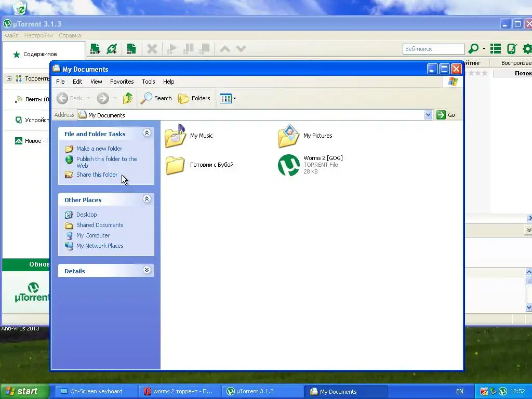
Task: Select the My Music folder icon
Action: pyautogui.click(x=176, y=137)
